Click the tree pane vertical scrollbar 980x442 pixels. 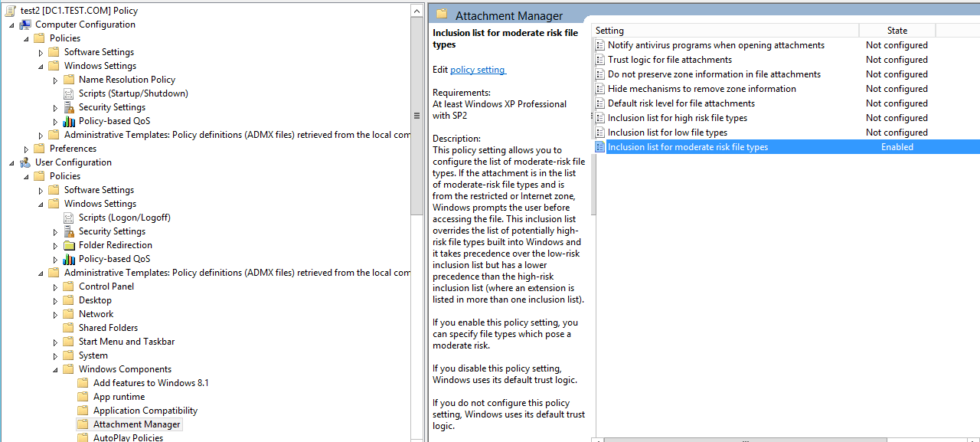(x=417, y=115)
